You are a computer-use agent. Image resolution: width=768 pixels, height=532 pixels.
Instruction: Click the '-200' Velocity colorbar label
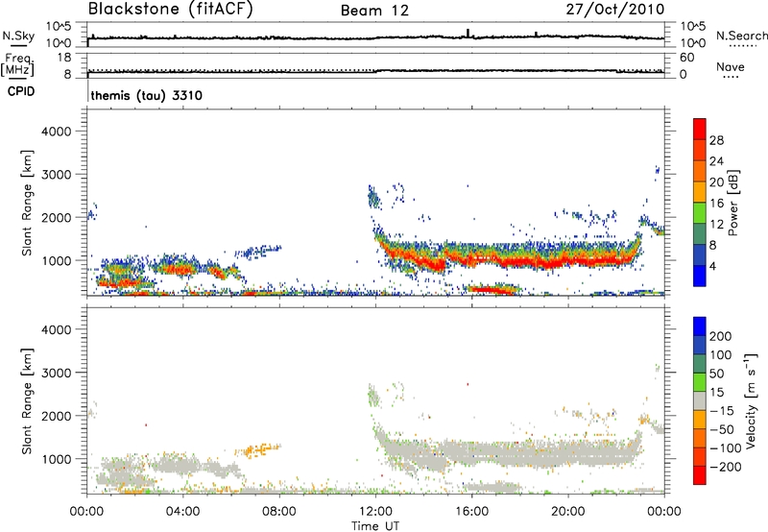pyautogui.click(x=726, y=467)
